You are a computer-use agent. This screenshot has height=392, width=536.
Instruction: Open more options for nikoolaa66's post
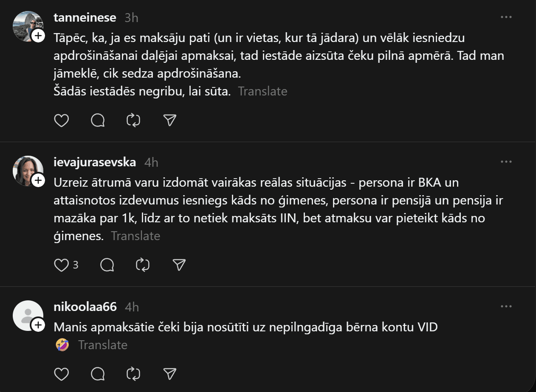pos(506,306)
